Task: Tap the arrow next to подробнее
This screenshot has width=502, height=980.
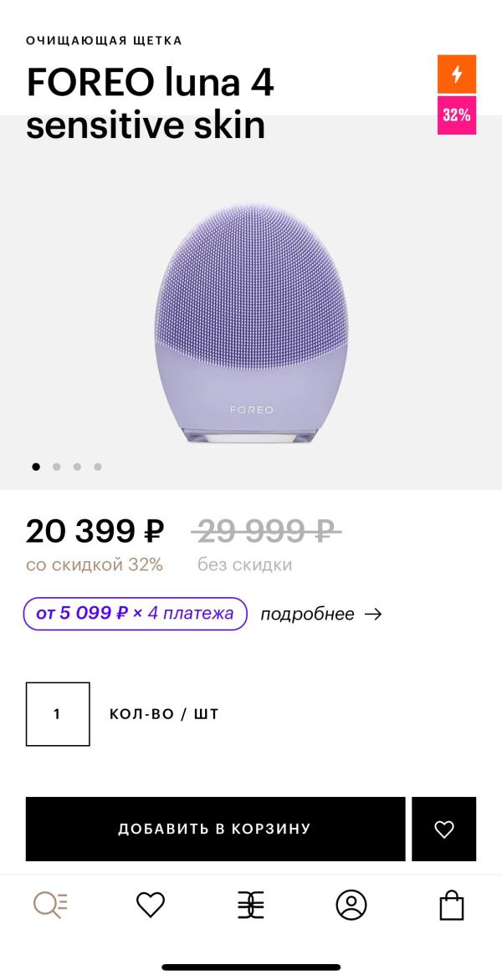Action: (373, 614)
